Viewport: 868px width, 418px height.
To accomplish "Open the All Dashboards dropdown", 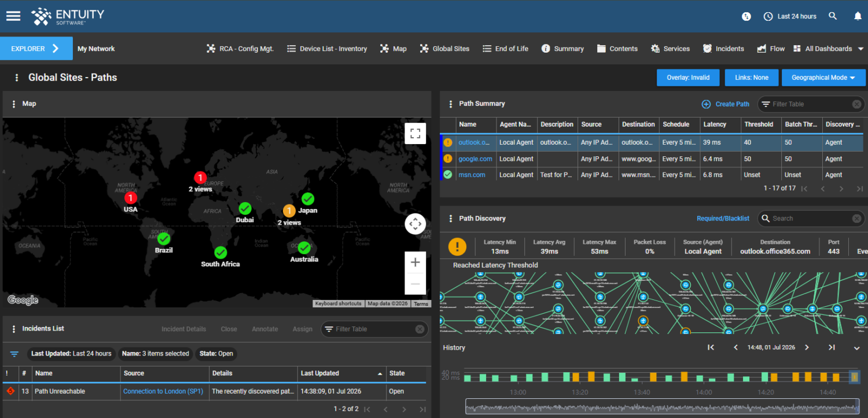I will pos(831,49).
